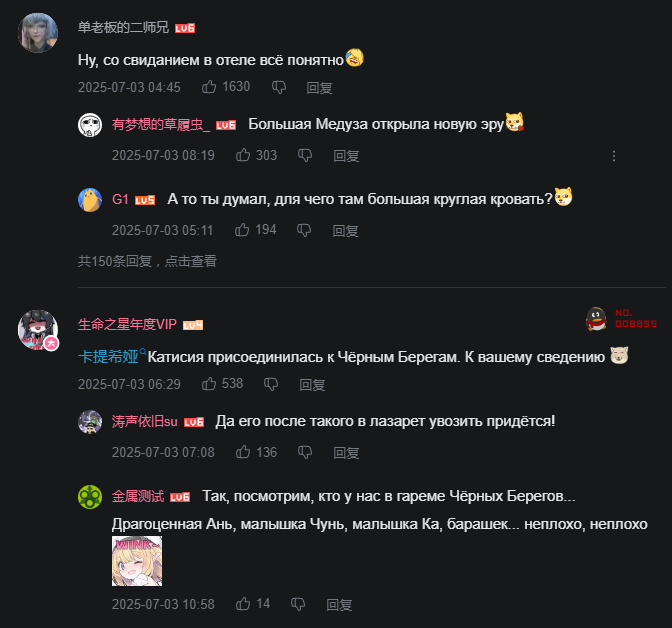The image size is (672, 628).
Task: Open 单老板的二师兄's profile avatar
Action: coord(38,33)
